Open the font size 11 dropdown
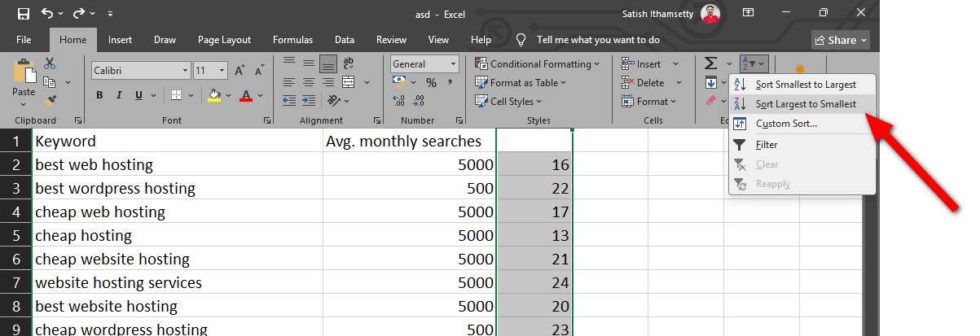980x336 pixels. 222,70
